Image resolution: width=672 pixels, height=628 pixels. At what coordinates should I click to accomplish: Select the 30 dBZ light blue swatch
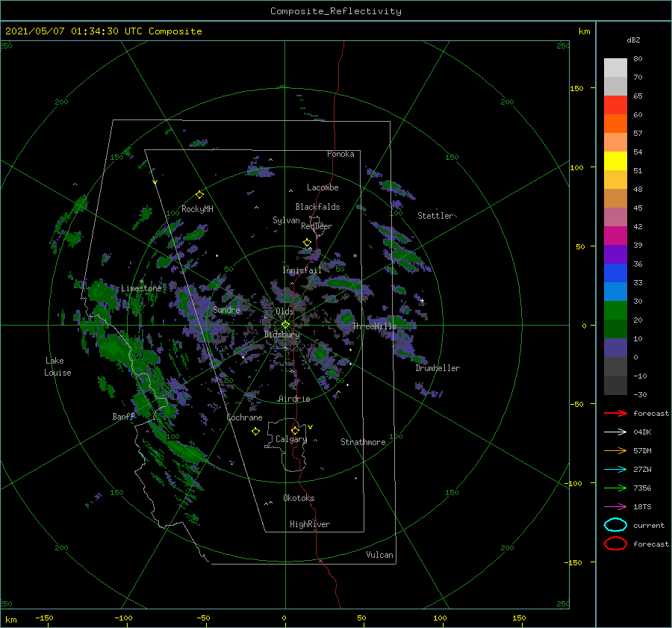(x=615, y=291)
